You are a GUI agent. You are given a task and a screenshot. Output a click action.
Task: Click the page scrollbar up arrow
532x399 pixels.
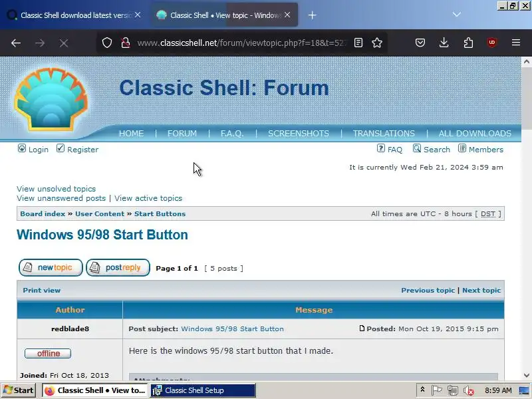tap(527, 62)
